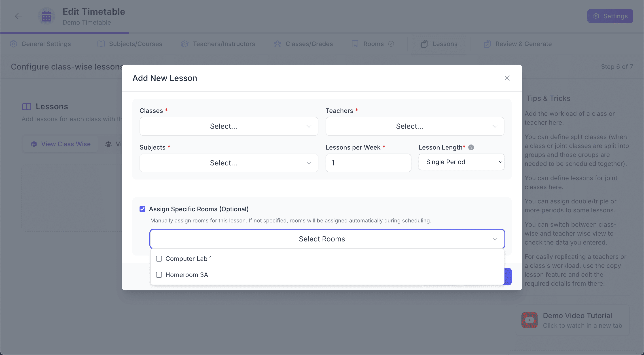Viewport: 644px width, 355px height.
Task: Click the Classes dropdown chevron arrow
Action: click(x=309, y=126)
